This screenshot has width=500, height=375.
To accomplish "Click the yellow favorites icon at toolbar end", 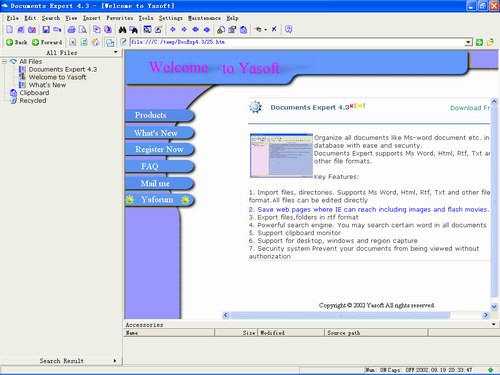I will [490, 42].
